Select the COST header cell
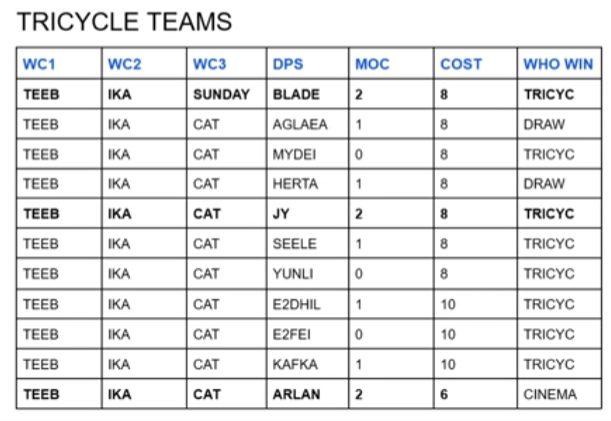Image resolution: width=611 pixels, height=421 pixels. point(476,64)
